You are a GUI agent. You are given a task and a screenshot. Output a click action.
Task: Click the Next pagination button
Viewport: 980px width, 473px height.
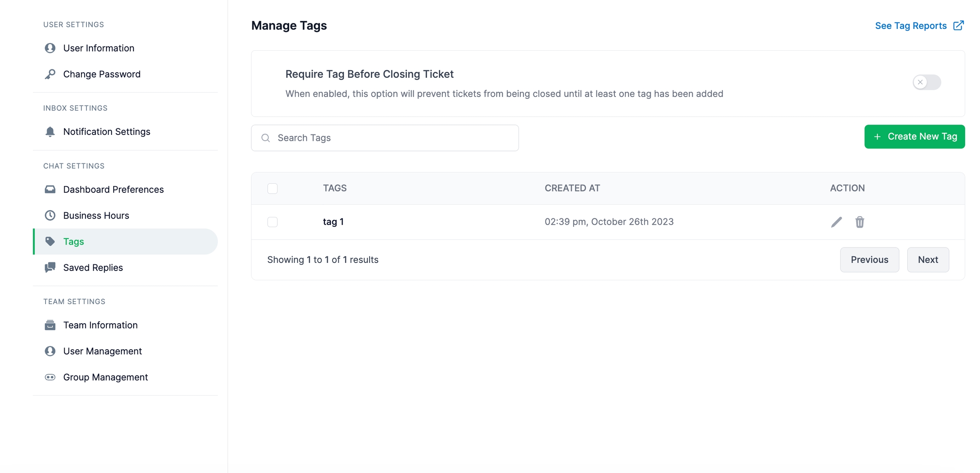[928, 259]
